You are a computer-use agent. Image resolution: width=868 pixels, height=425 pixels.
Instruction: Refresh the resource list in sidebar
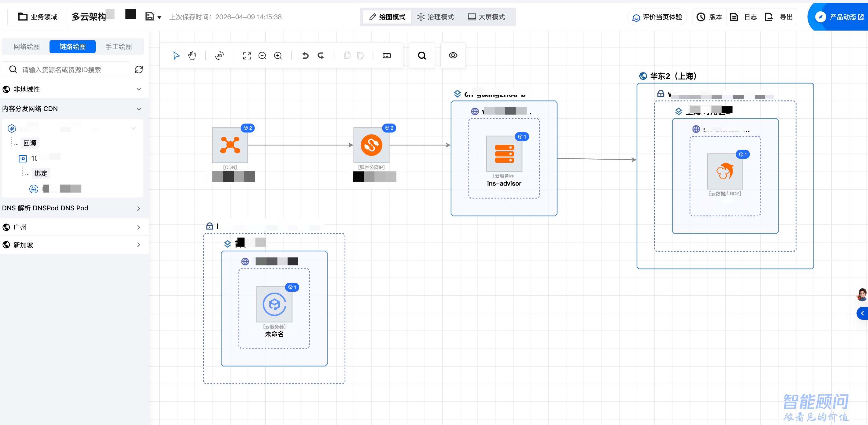[139, 69]
